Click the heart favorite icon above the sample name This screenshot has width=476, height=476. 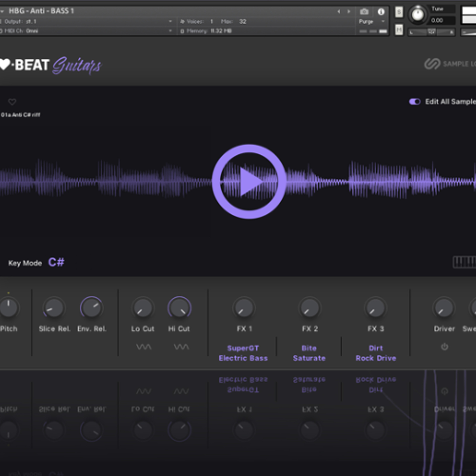[12, 102]
